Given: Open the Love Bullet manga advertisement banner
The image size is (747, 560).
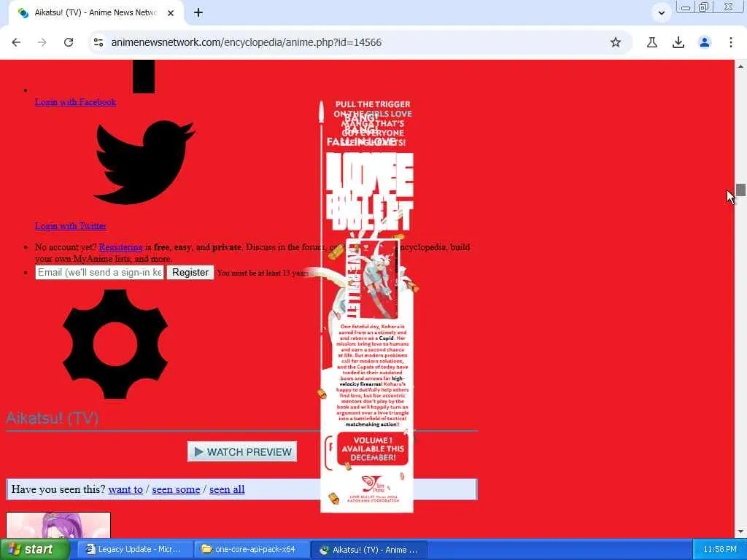Looking at the screenshot, I should point(367,306).
